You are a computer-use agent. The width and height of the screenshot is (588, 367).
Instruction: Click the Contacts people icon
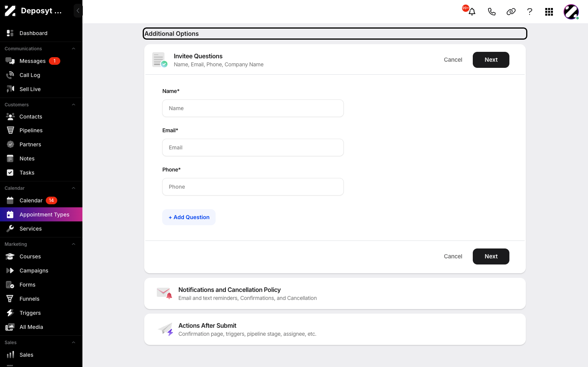tap(10, 117)
